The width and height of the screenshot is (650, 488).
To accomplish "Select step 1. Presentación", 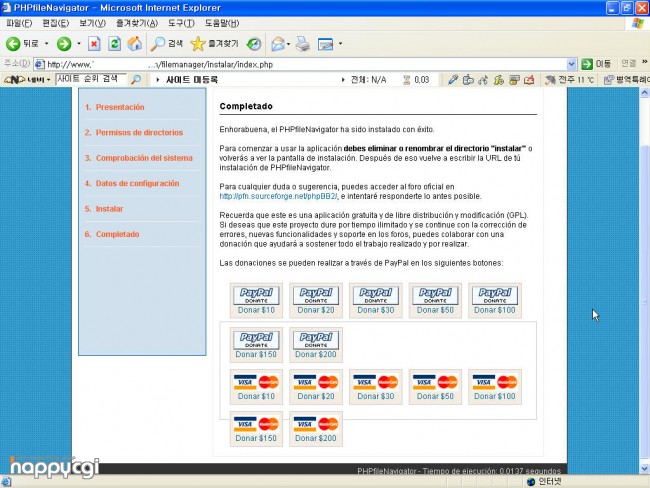I will (114, 107).
